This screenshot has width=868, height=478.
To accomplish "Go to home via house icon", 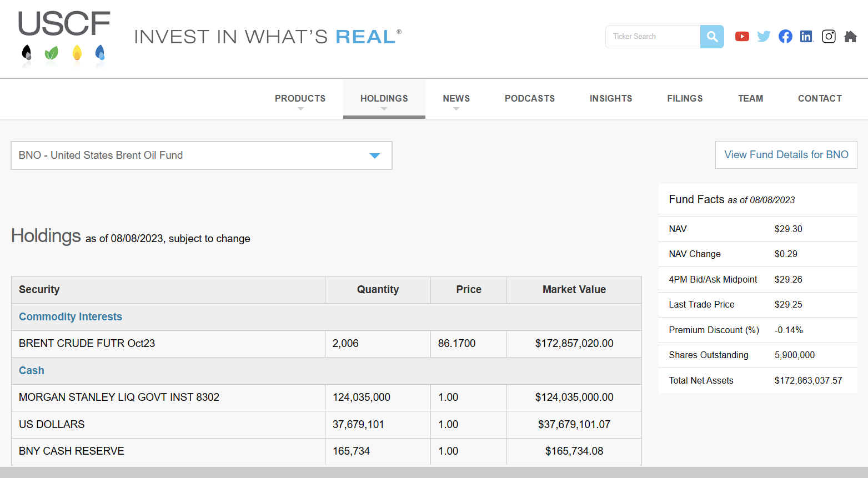I will (x=850, y=37).
